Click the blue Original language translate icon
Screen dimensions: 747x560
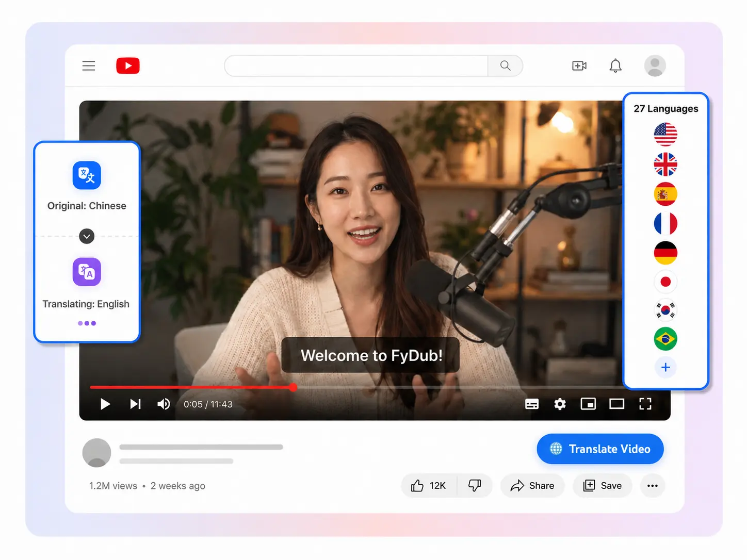pyautogui.click(x=87, y=175)
